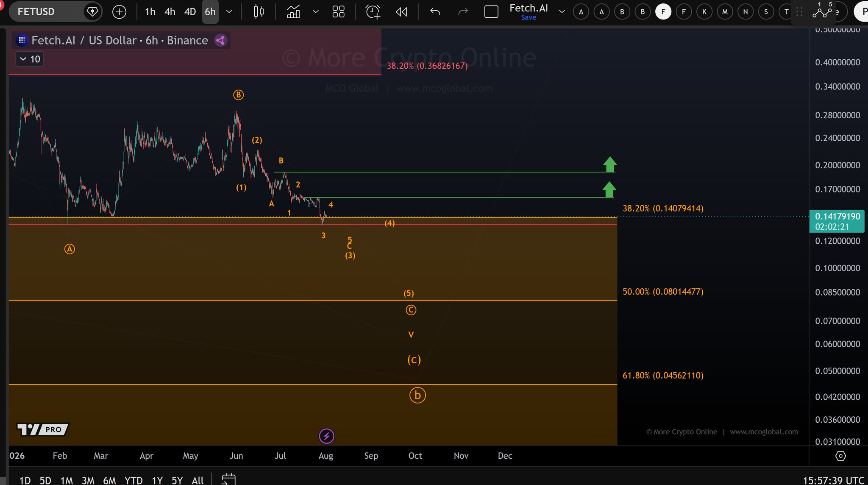
Task: Select the 38.20% (0.14079414) Fibonacci label
Action: [663, 208]
